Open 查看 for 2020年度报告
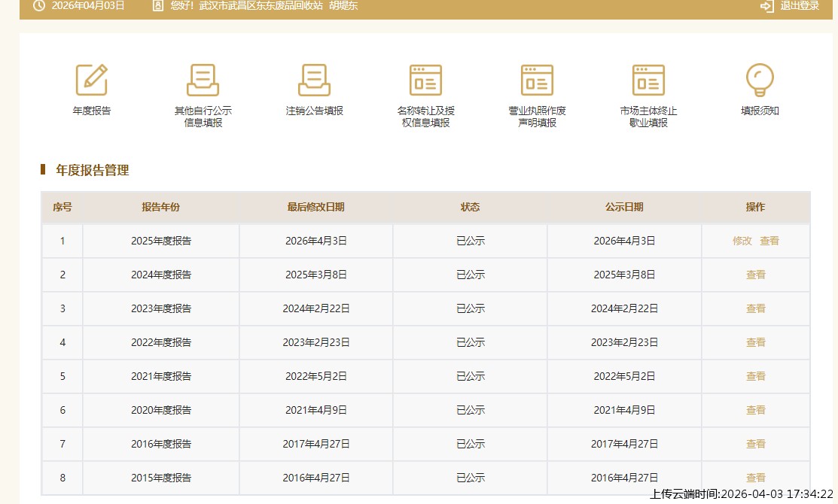This screenshot has height=504, width=838. pos(756,411)
